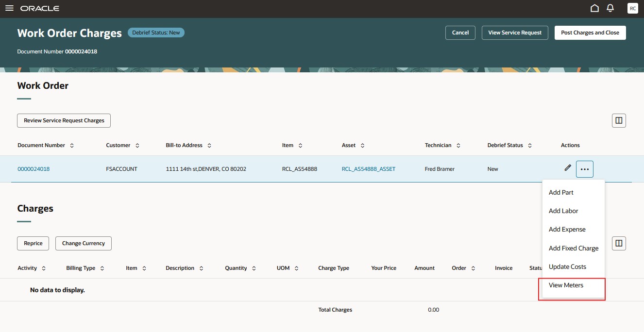Screen dimensions: 644x332
Task: Click the Oracle logo
Action: [40, 8]
